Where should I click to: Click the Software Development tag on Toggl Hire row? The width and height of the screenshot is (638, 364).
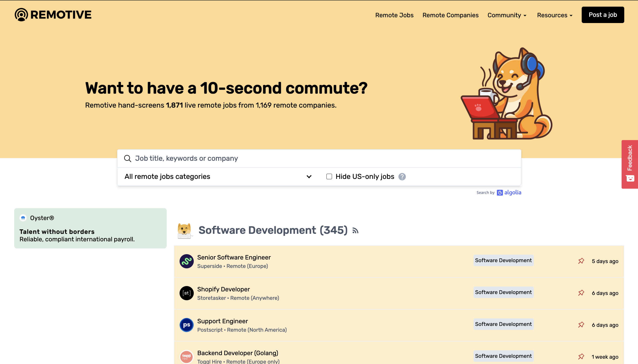(503, 356)
